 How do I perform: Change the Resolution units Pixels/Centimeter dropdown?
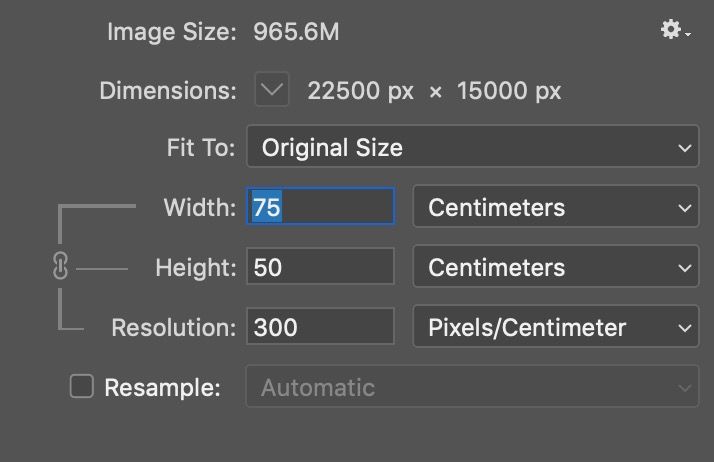tap(555, 327)
